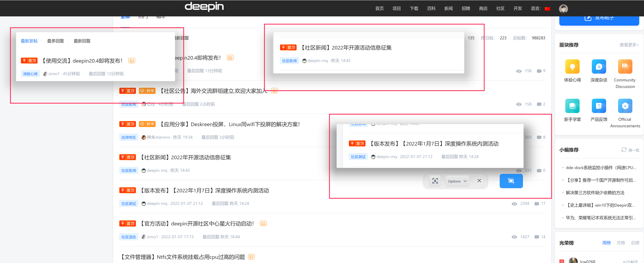Click 精华 badge on Deskreen投屏 post

147,124
